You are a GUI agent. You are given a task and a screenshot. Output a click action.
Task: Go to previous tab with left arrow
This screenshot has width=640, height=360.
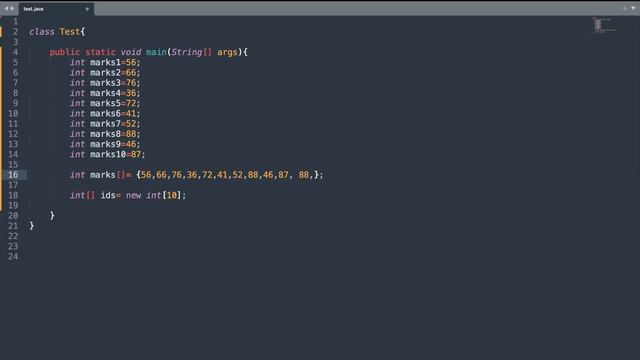(6, 8)
